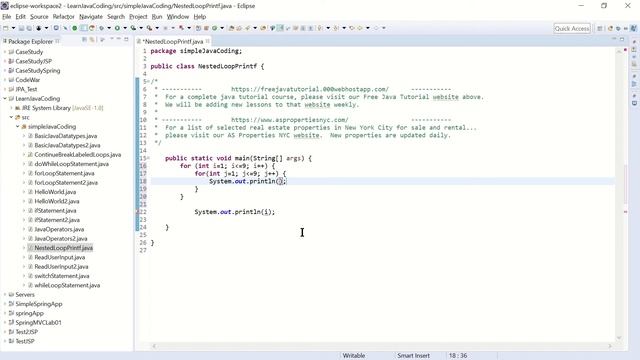This screenshot has width=640, height=360.
Task: Click the error marker on line 22
Action: [x=138, y=212]
